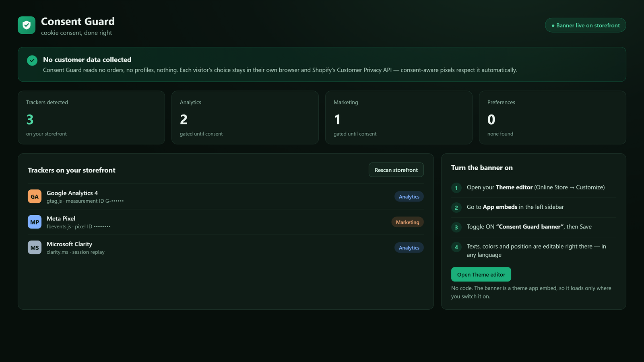Click the Analytics tag on Microsoft Clarity

click(x=409, y=248)
